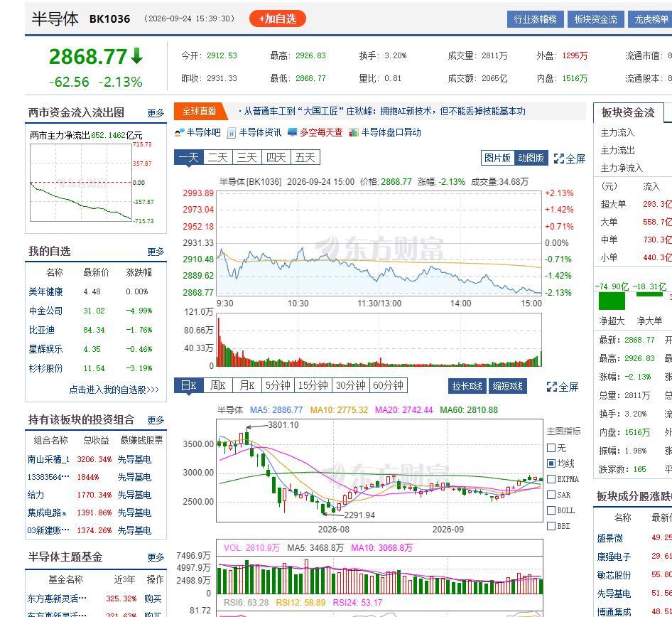
Task: Switch K-line to 日K tab
Action: 188,385
